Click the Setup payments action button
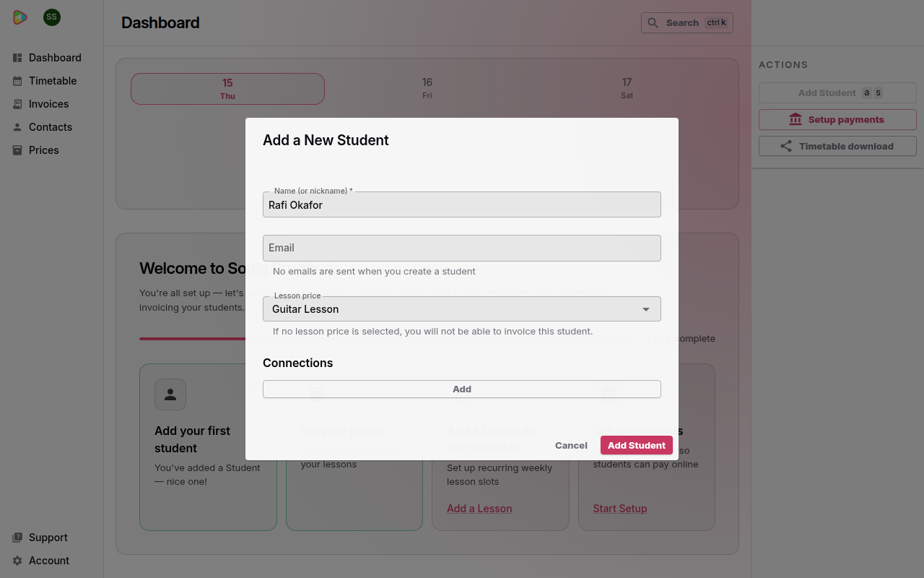Image resolution: width=924 pixels, height=578 pixels. 837,119
